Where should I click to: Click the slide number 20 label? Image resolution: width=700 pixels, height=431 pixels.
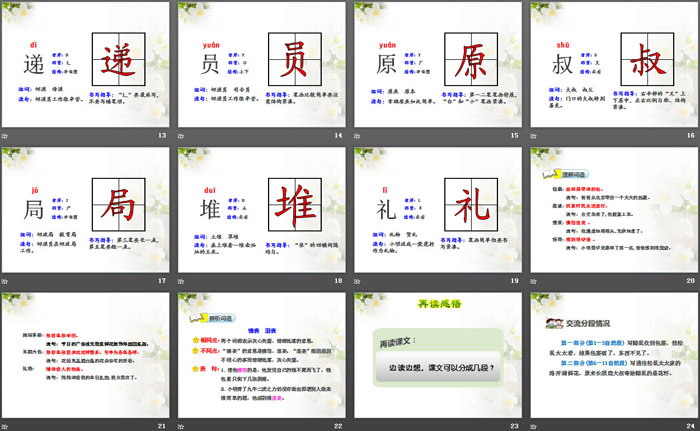(691, 280)
